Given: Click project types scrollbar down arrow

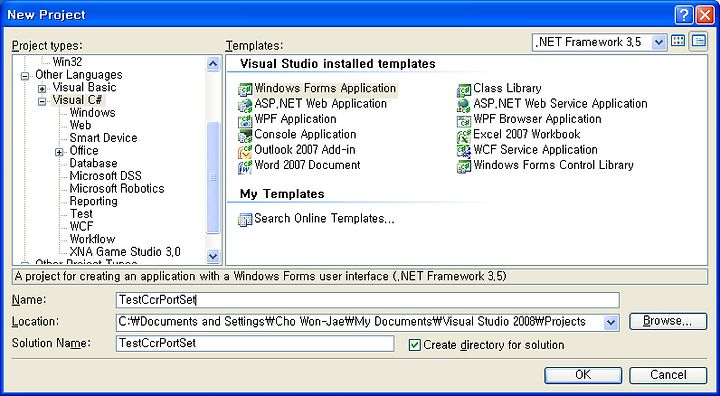Looking at the screenshot, I should click(213, 256).
